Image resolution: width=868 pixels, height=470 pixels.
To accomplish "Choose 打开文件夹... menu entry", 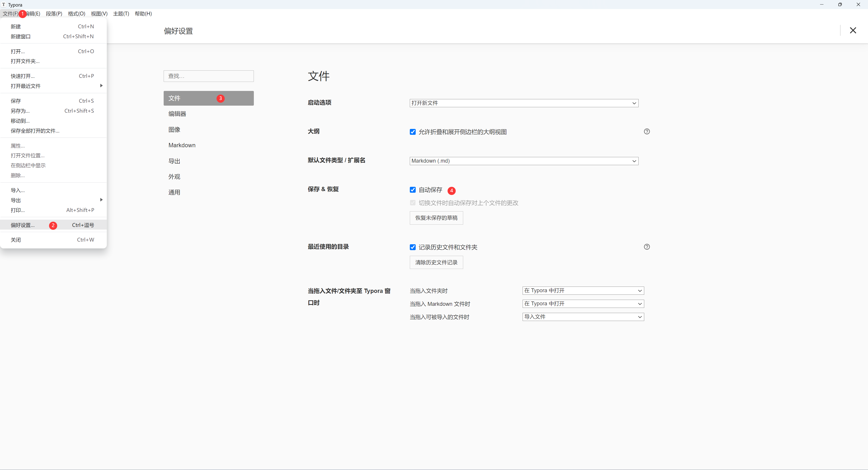I will click(53, 61).
